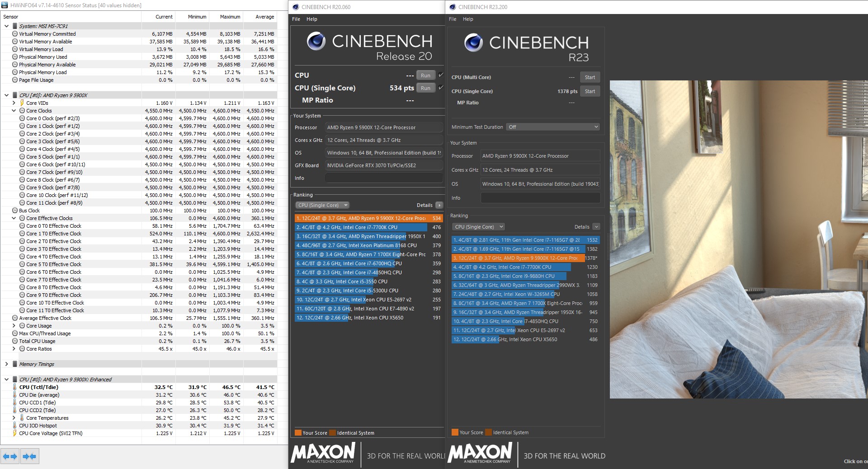Viewport: 868px width, 469px height.
Task: Collapse the Core Clocks group
Action: click(14, 111)
